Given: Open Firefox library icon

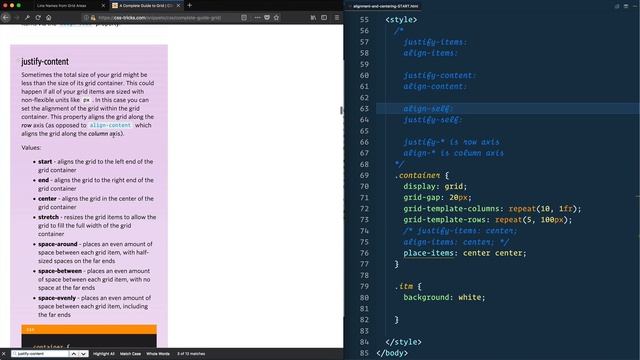Looking at the screenshot, I should coord(313,18).
